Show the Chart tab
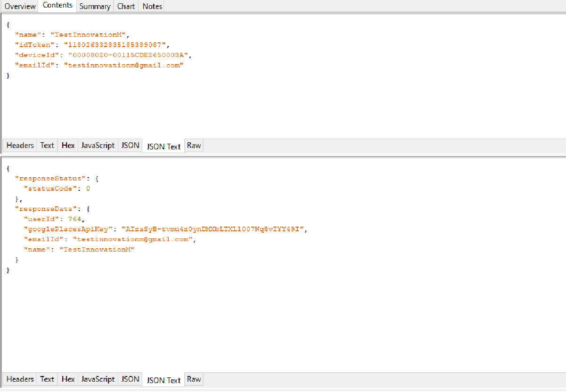Image resolution: width=566 pixels, height=392 pixels. tap(126, 6)
